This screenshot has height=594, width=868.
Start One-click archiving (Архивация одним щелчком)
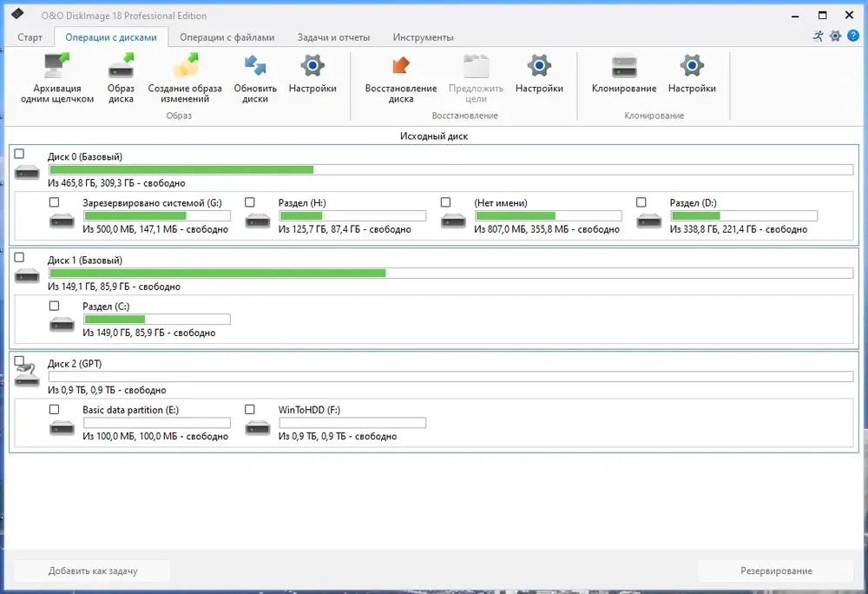point(57,78)
